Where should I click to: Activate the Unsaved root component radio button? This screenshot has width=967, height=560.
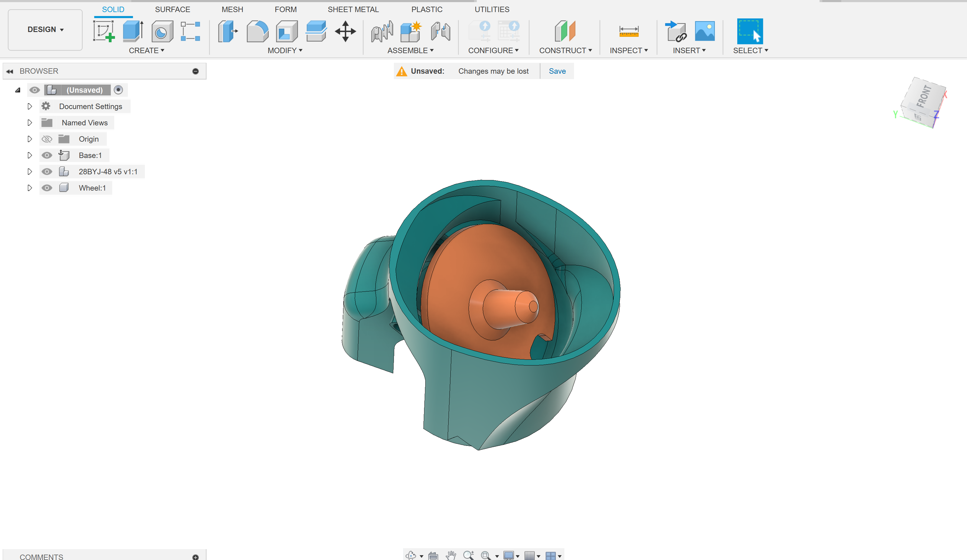pyautogui.click(x=118, y=90)
